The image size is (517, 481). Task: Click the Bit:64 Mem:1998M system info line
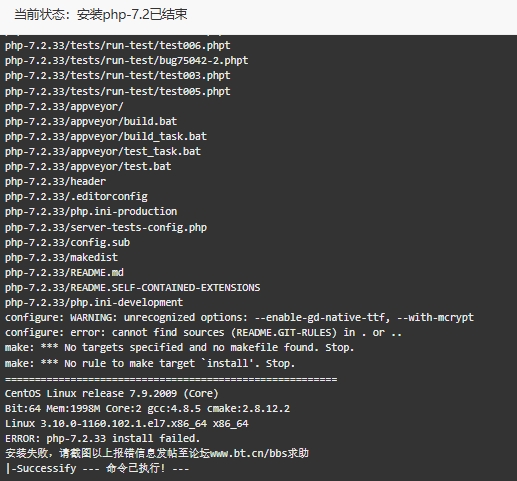pyautogui.click(x=147, y=408)
